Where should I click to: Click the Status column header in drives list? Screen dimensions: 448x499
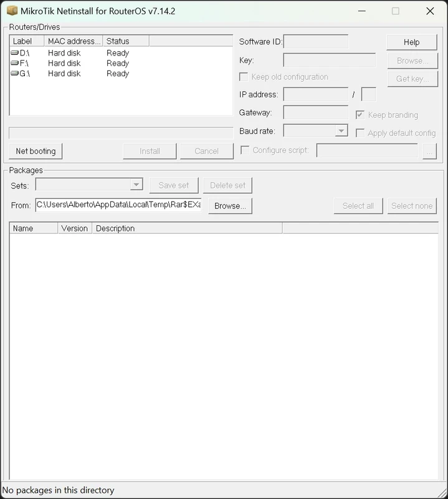pos(126,41)
